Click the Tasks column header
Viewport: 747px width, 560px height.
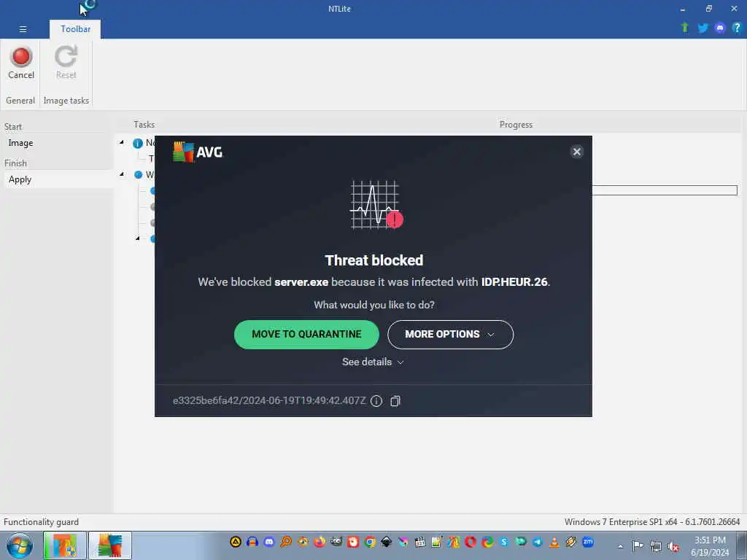coord(144,124)
